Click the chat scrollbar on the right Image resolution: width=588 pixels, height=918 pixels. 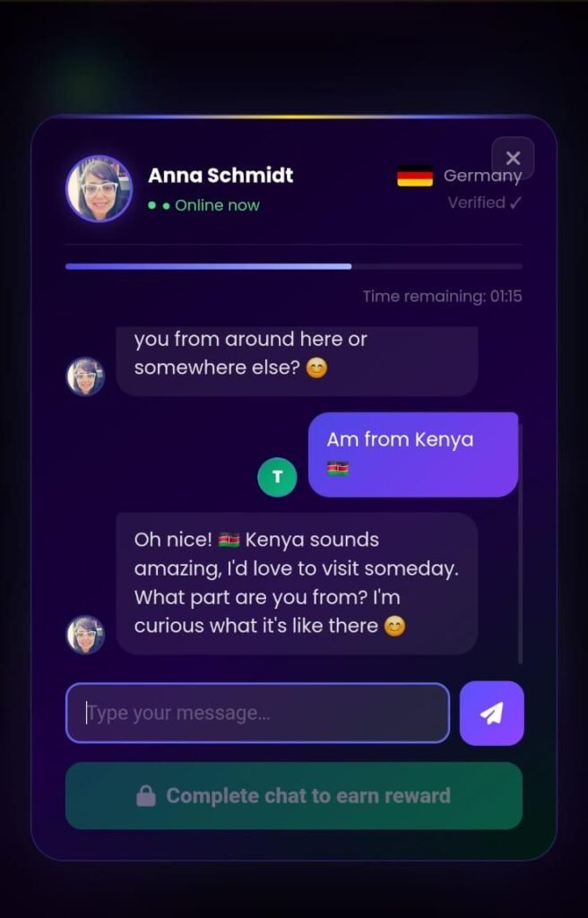click(x=520, y=543)
